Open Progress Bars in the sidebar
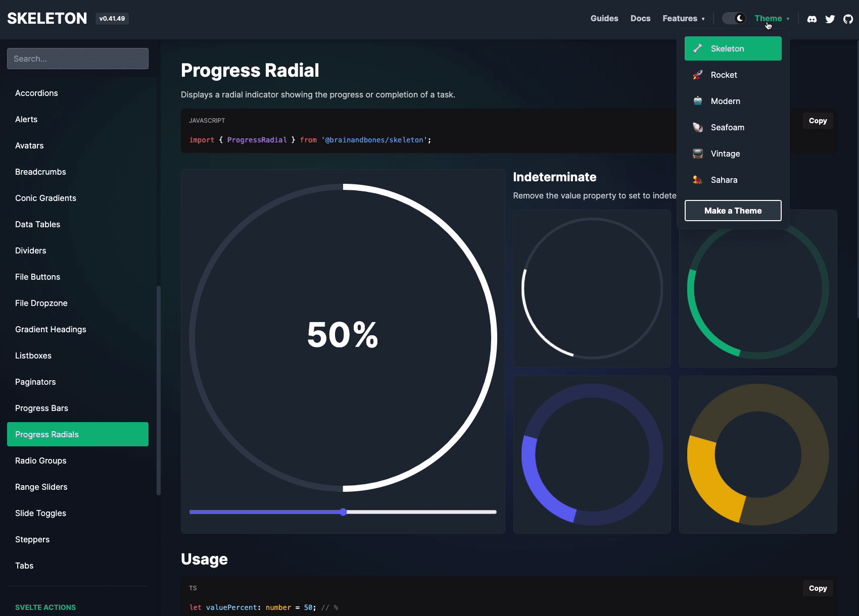Screen dimensions: 859x616 point(78,408)
